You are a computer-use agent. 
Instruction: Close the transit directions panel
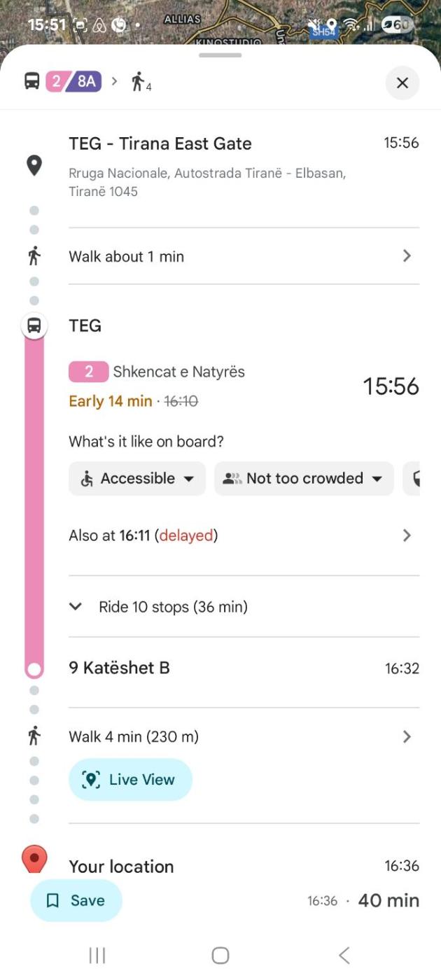[x=402, y=83]
